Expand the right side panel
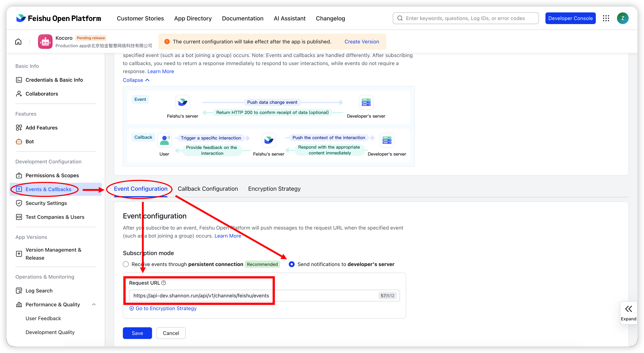The height and width of the screenshot is (353, 644). (628, 313)
